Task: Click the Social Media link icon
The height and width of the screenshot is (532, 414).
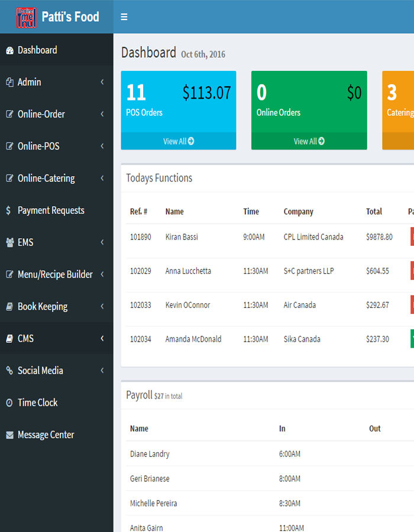Action: tap(9, 371)
